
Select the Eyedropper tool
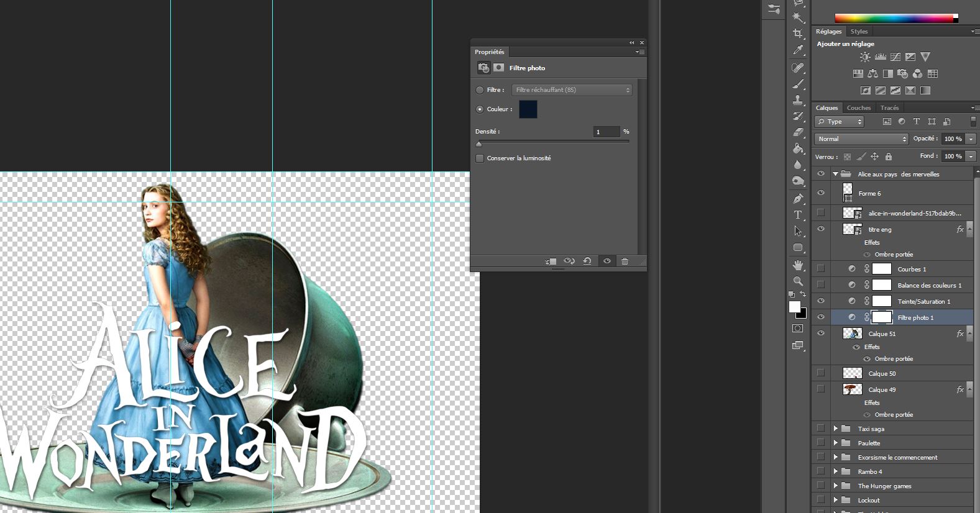798,50
